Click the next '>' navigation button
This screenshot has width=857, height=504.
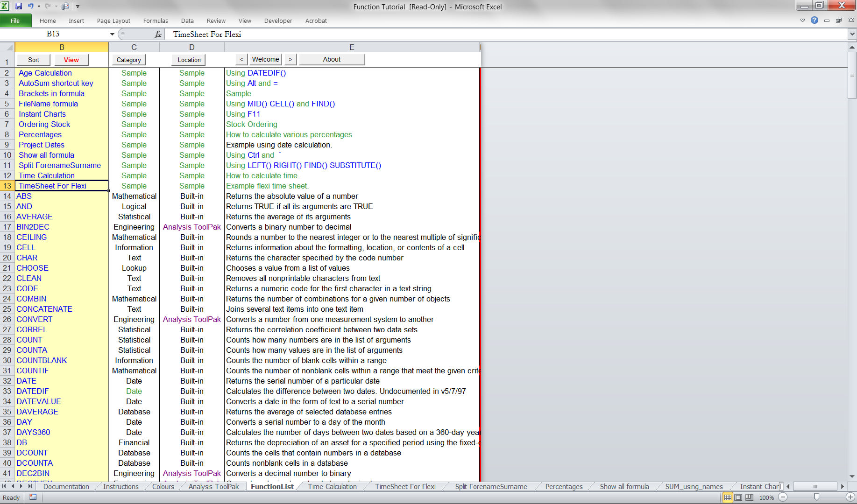[x=290, y=59]
